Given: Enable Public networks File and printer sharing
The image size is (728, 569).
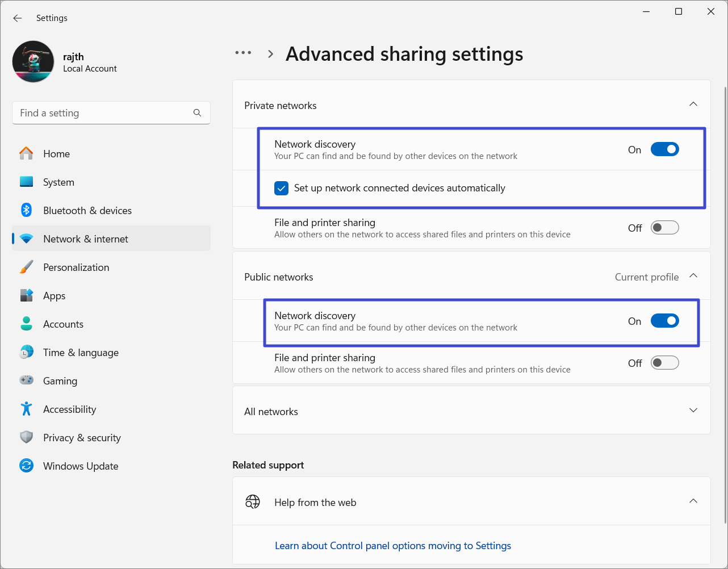Looking at the screenshot, I should [x=664, y=363].
